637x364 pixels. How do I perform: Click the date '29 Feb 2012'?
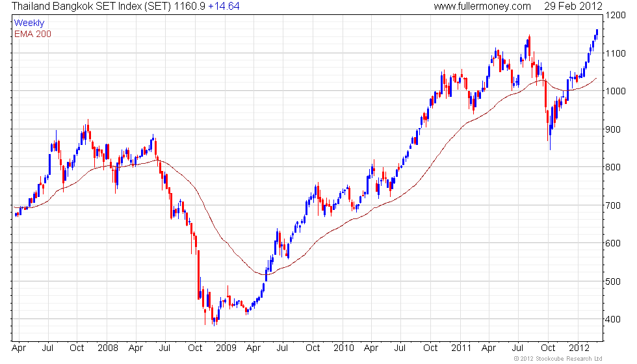tap(573, 6)
